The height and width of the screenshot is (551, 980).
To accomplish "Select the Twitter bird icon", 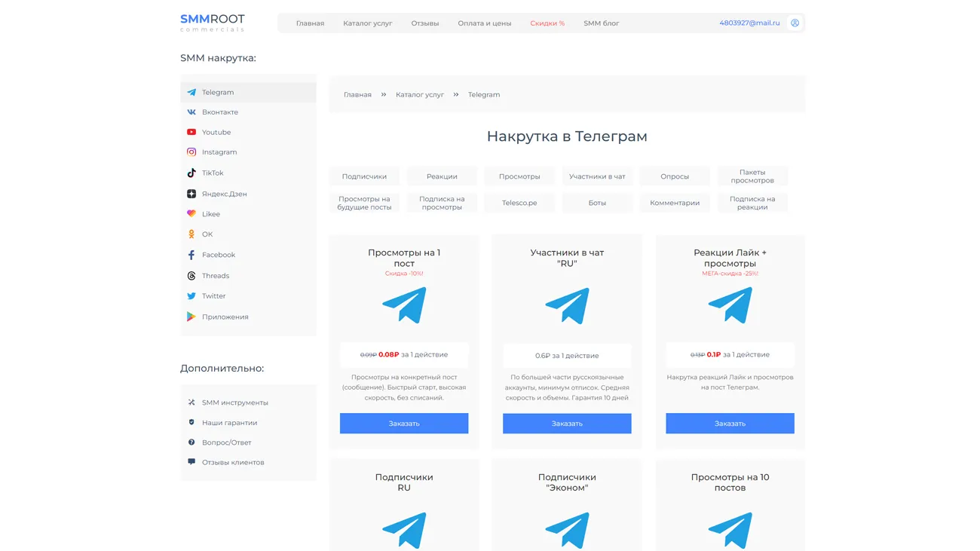I will [x=191, y=296].
